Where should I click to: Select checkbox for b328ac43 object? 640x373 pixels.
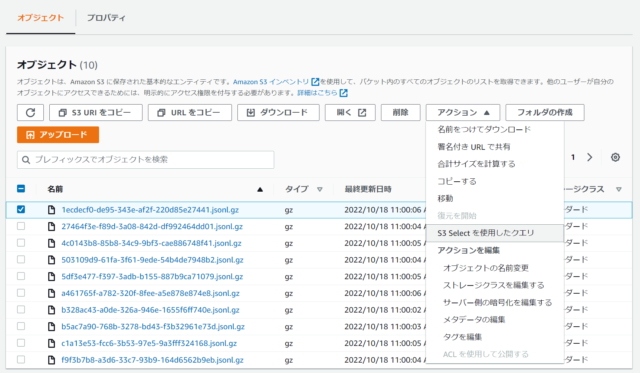(x=21, y=309)
